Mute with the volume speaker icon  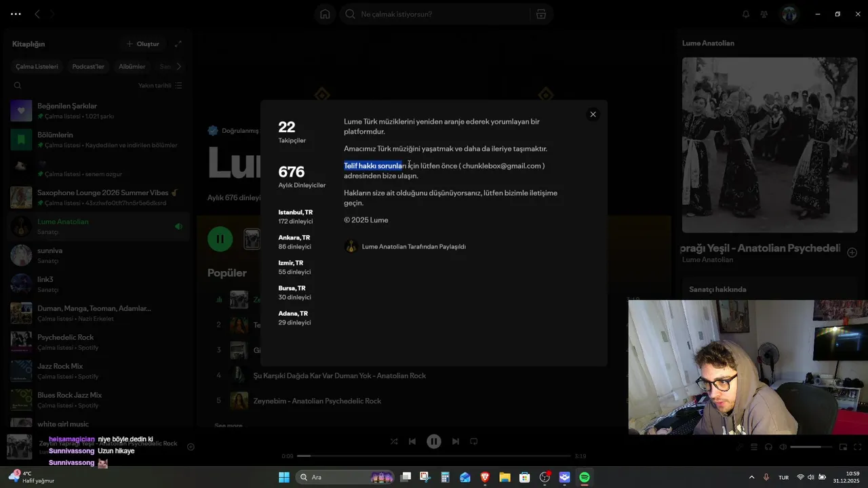[783, 447]
